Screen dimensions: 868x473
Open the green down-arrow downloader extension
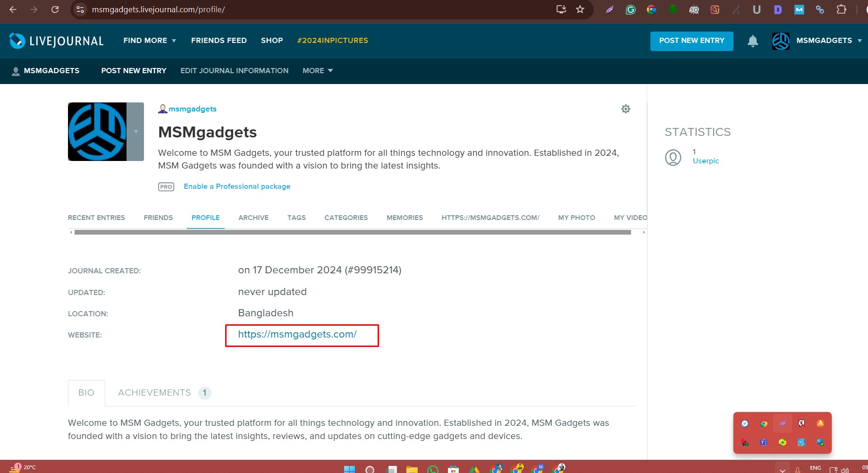[x=673, y=9]
